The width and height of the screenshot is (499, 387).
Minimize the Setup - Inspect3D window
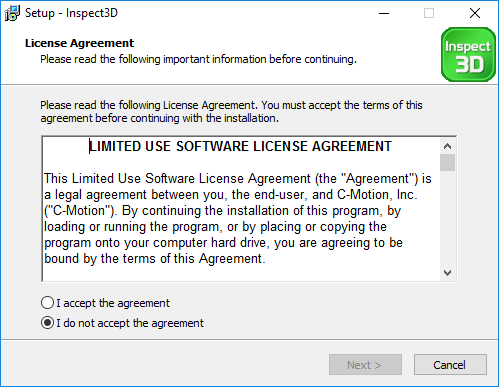[384, 13]
